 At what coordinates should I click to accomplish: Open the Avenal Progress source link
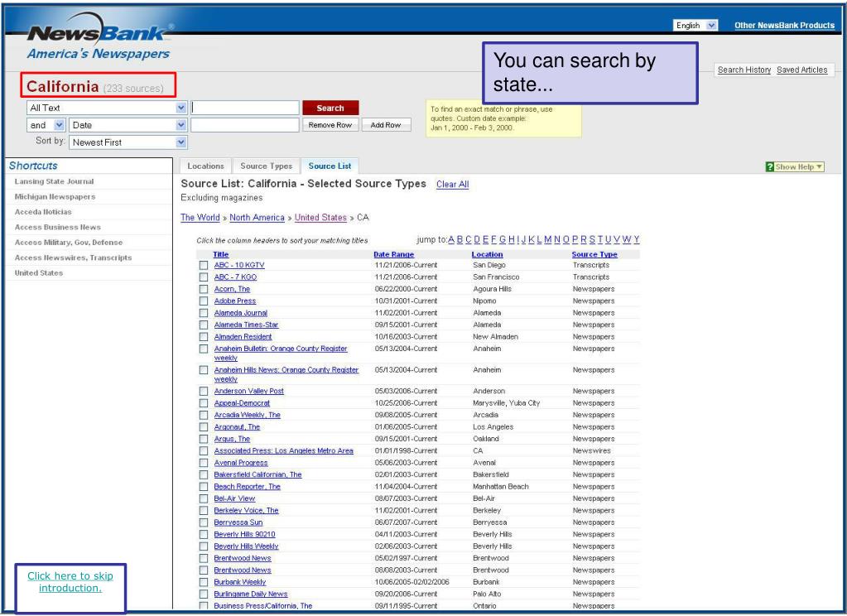click(240, 463)
